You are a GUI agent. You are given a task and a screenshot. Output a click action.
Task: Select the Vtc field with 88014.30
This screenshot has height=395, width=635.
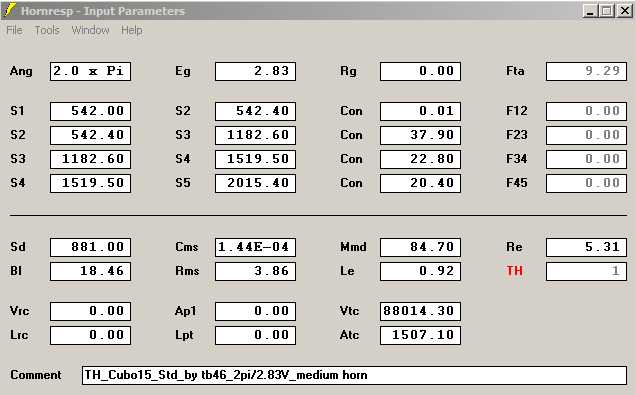(x=420, y=311)
